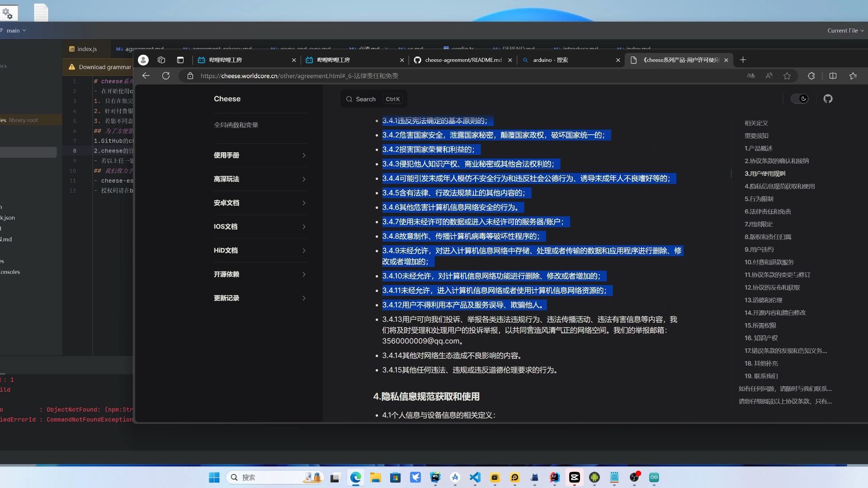Jump to 19. 联系我们 in the outline

761,376
